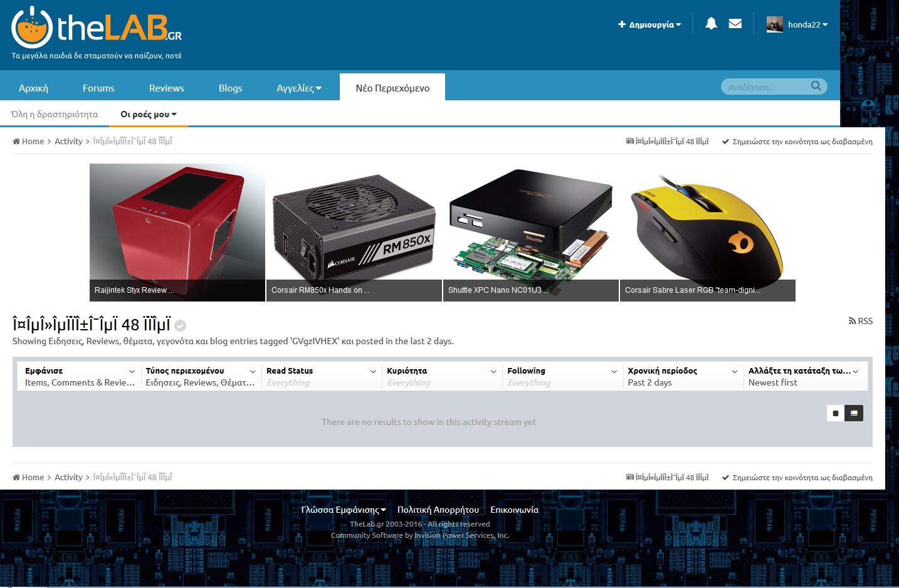Click Activity in top breadcrumb

point(68,142)
